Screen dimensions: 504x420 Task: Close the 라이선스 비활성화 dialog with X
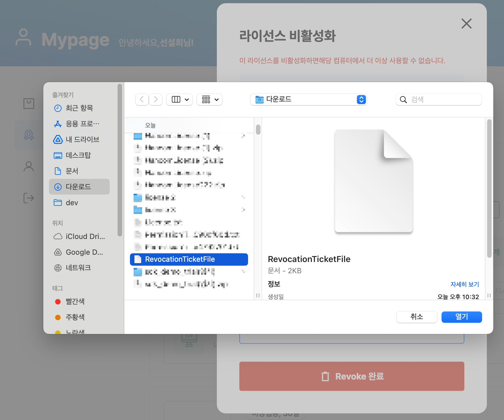pos(466,24)
